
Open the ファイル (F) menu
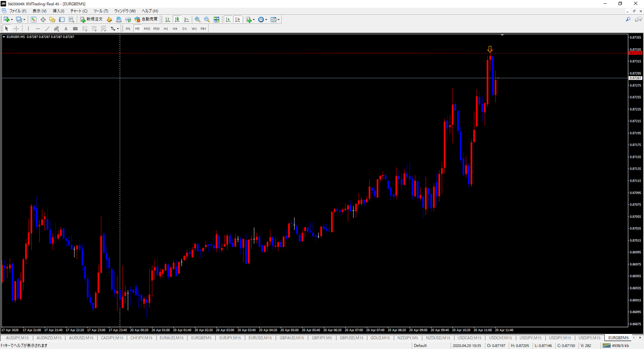pyautogui.click(x=17, y=11)
